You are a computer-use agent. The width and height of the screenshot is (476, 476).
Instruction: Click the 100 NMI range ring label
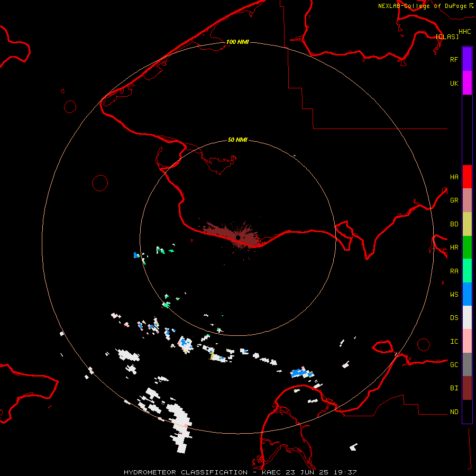coord(237,42)
